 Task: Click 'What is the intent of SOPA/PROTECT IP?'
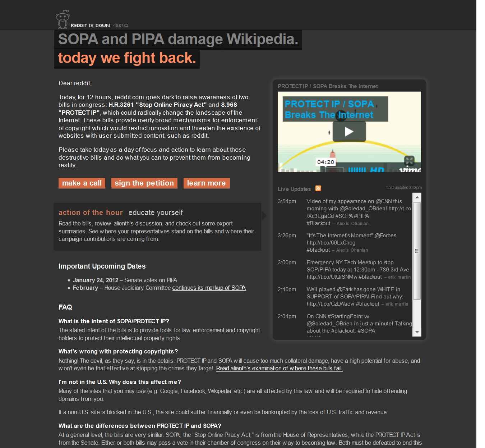pos(114,321)
